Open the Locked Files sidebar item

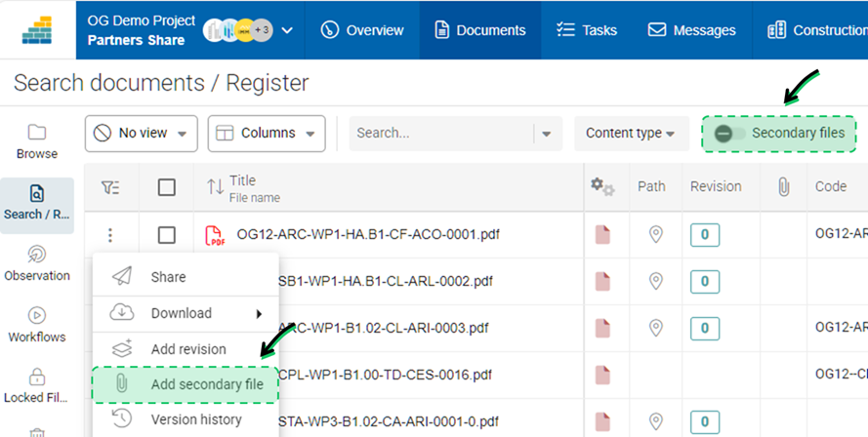pyautogui.click(x=37, y=386)
